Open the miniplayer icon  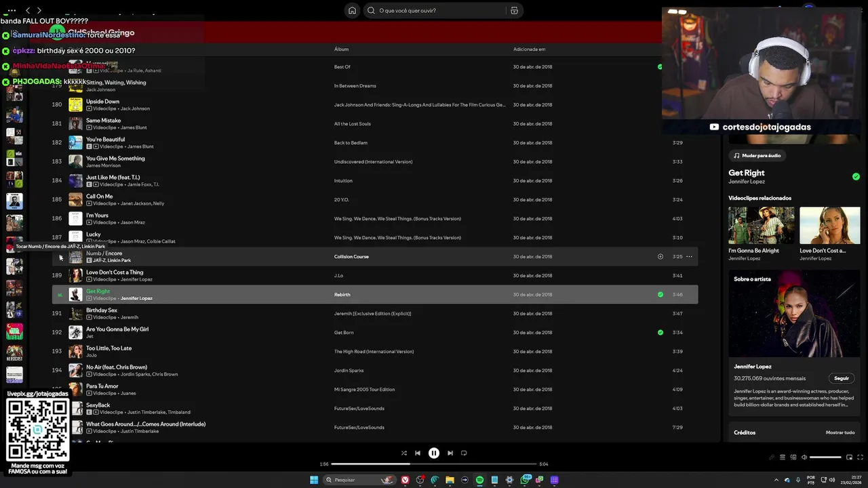[849, 457]
